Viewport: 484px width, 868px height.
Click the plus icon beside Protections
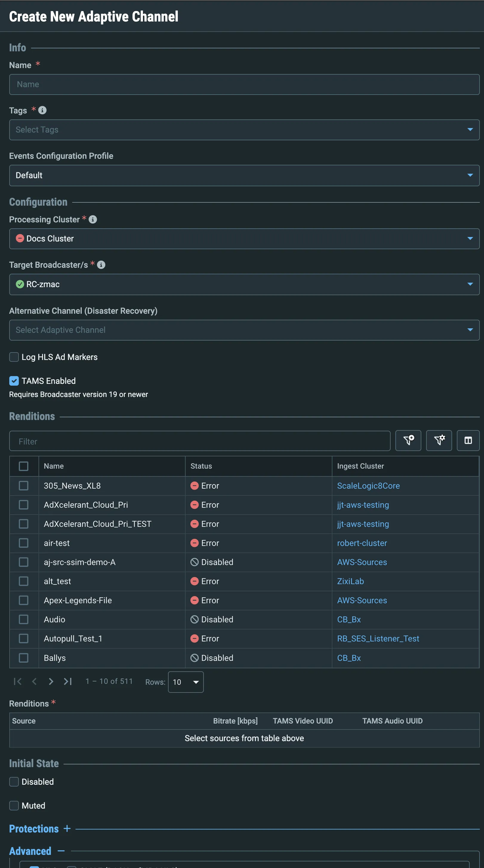point(67,828)
